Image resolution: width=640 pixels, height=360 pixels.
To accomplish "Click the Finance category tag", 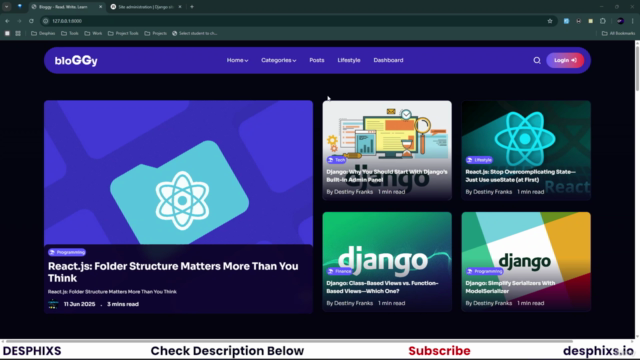I will click(x=340, y=271).
